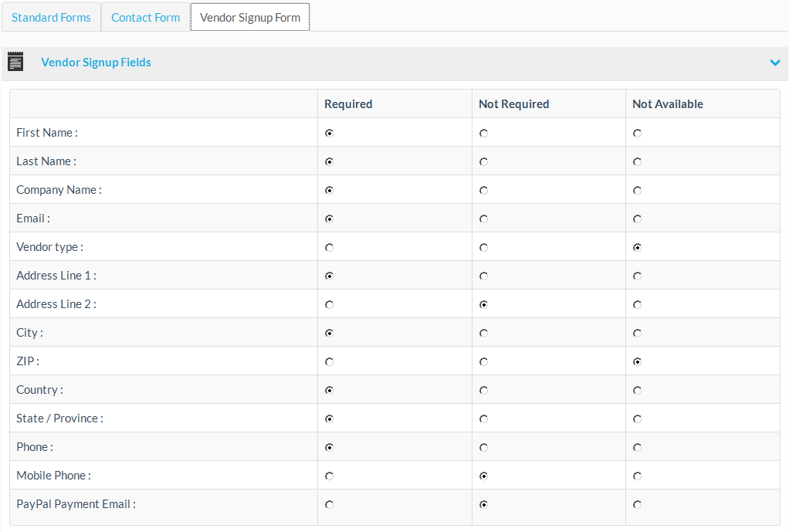Switch to the Standard Forms tab
The height and width of the screenshot is (532, 789).
[x=51, y=17]
